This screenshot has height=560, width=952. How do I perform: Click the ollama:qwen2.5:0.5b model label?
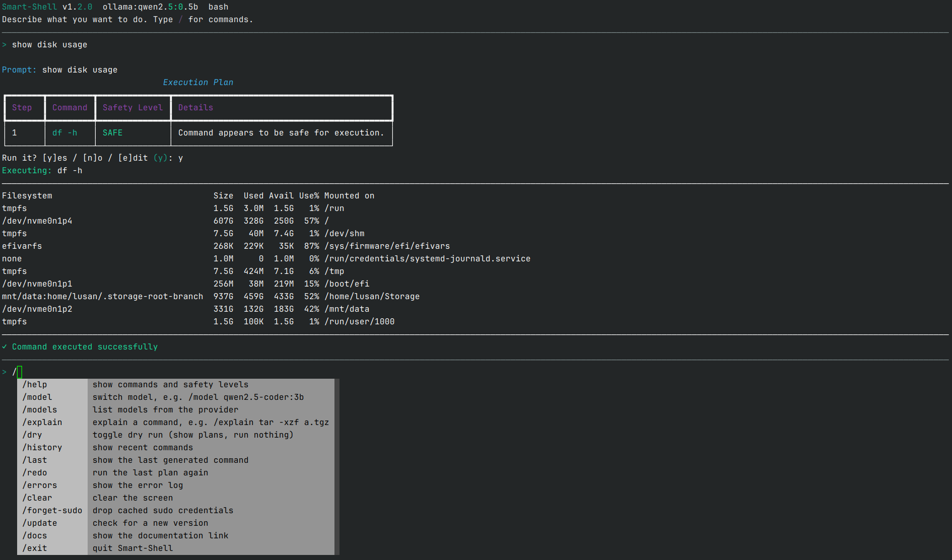tap(151, 7)
